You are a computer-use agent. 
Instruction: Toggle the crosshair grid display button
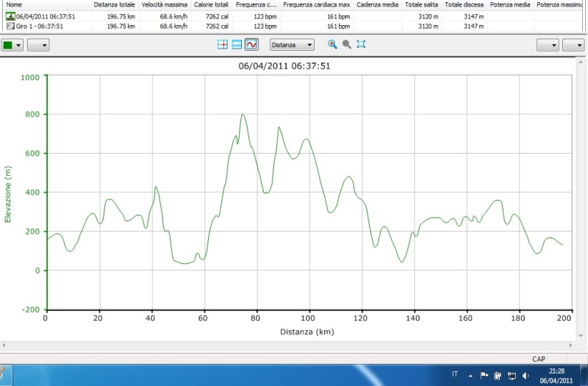coord(223,45)
